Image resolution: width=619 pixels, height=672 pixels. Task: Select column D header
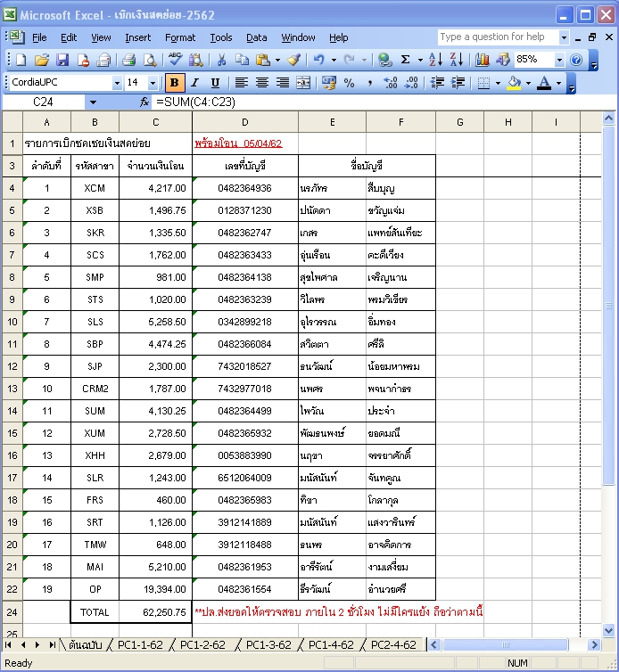coord(245,122)
